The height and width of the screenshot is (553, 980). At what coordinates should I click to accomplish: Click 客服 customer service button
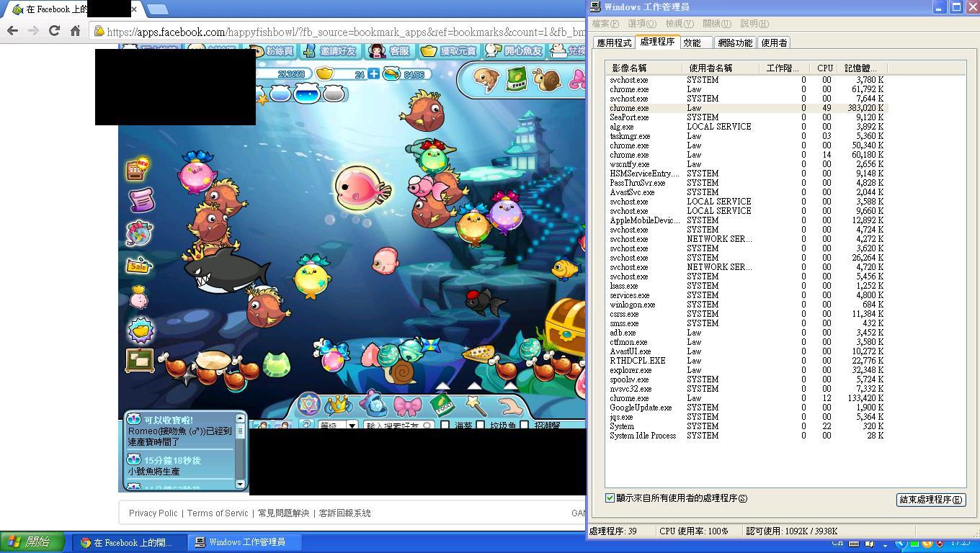pos(391,51)
